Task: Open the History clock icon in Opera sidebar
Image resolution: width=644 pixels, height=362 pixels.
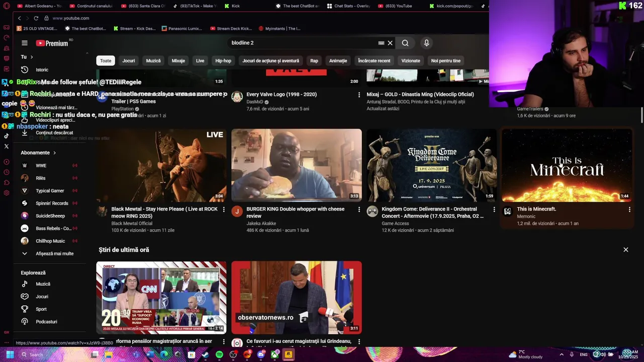Action: (x=6, y=172)
